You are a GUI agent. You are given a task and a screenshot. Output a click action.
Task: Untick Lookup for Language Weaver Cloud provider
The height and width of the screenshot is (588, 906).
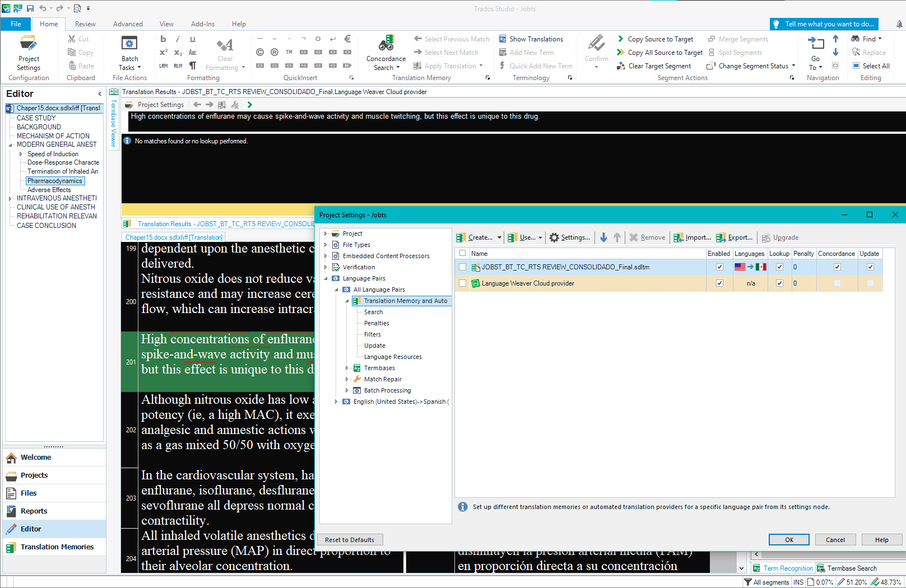[779, 283]
